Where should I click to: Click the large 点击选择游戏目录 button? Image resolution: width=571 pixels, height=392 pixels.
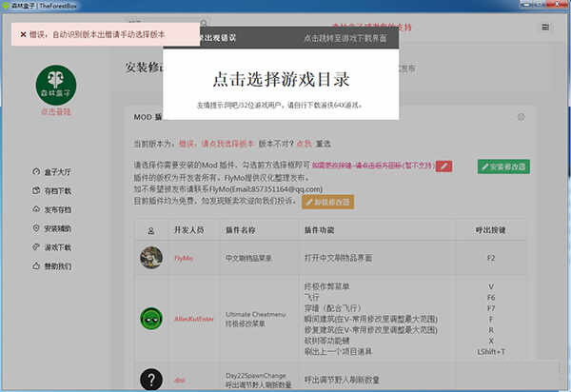coord(281,79)
